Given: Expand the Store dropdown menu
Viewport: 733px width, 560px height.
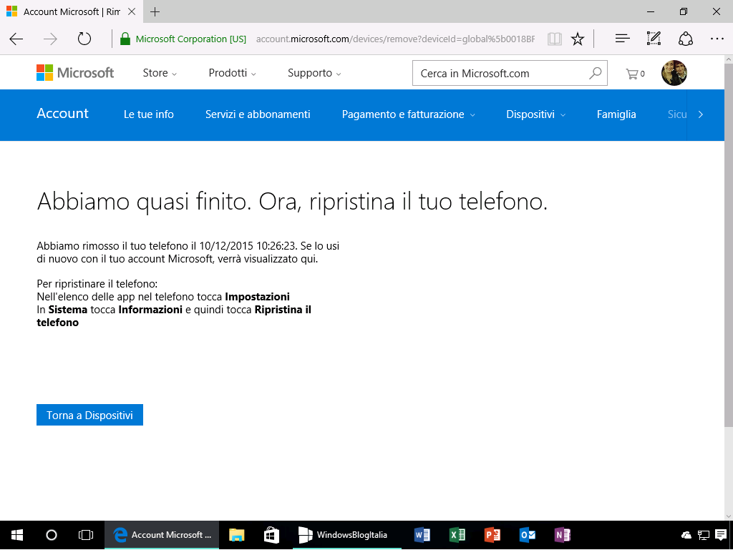Looking at the screenshot, I should click(x=160, y=73).
